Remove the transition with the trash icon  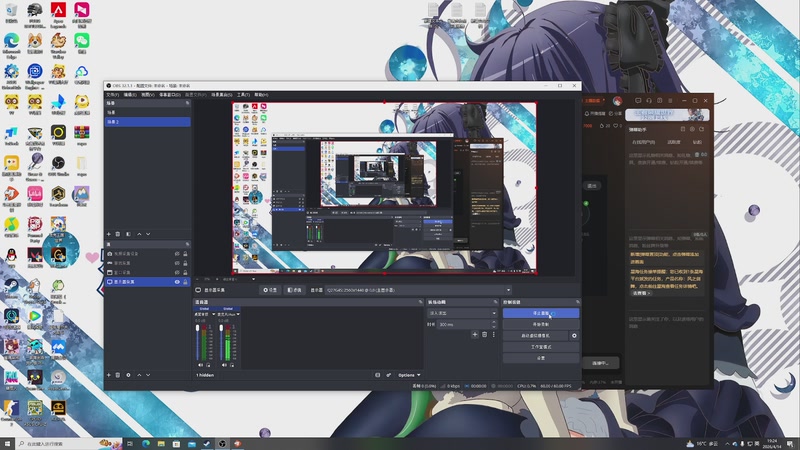click(x=485, y=335)
